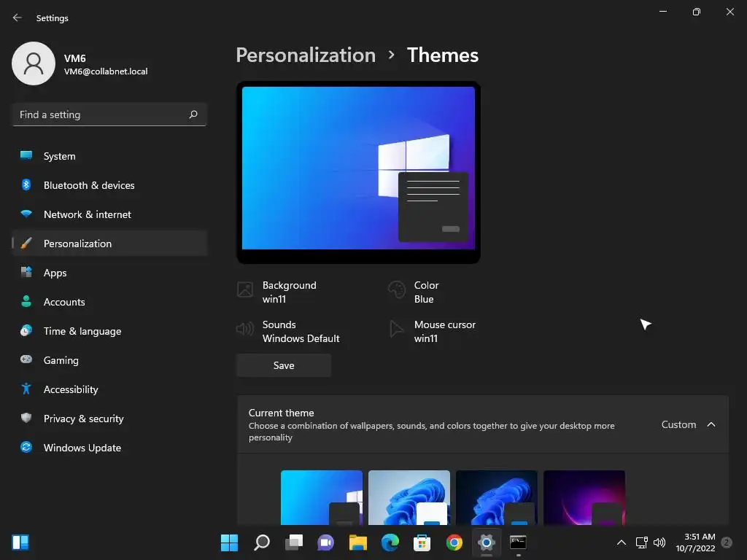The image size is (747, 560).
Task: Click the search magnifier in Find a setting
Action: click(193, 114)
